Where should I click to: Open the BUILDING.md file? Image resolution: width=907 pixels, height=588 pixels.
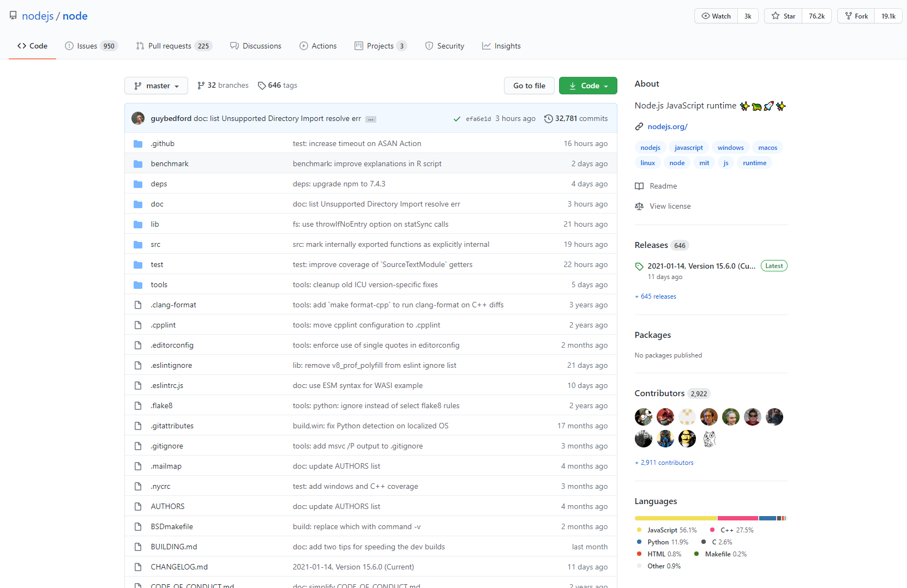[x=174, y=547]
